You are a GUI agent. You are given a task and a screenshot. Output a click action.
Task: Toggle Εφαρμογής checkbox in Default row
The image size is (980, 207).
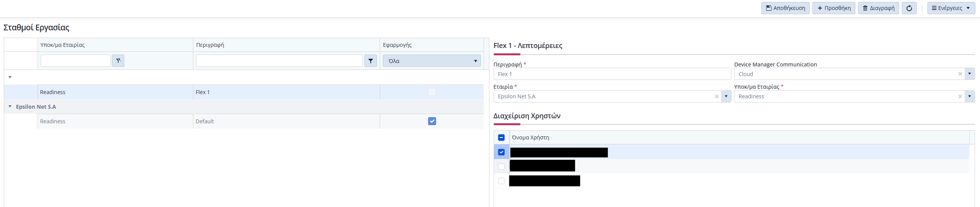[x=432, y=121]
